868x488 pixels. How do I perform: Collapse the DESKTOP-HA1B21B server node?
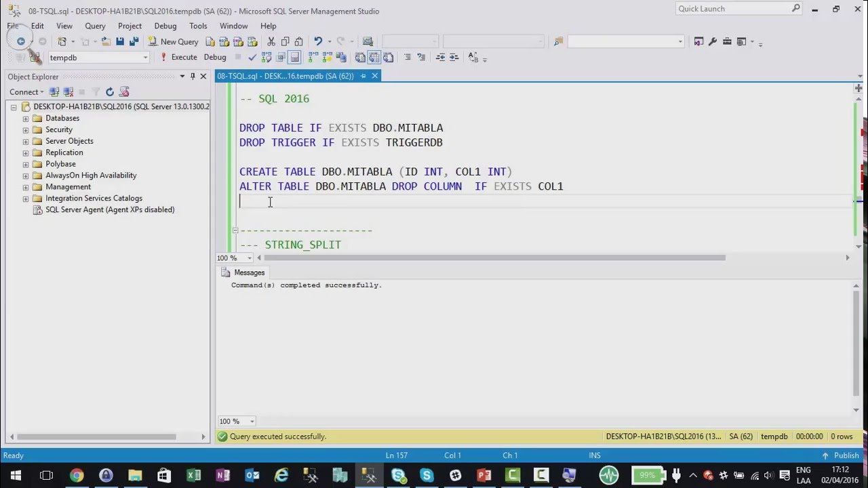14,107
